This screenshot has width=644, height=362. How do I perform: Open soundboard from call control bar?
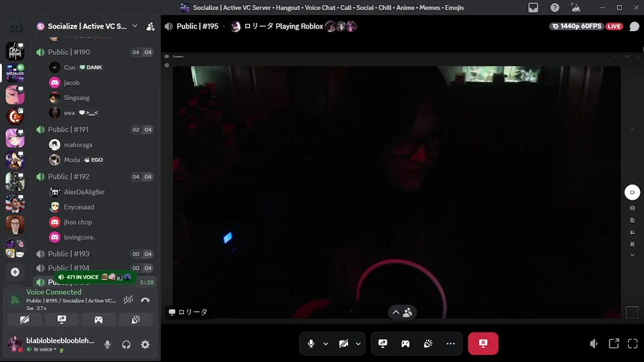pos(428,343)
